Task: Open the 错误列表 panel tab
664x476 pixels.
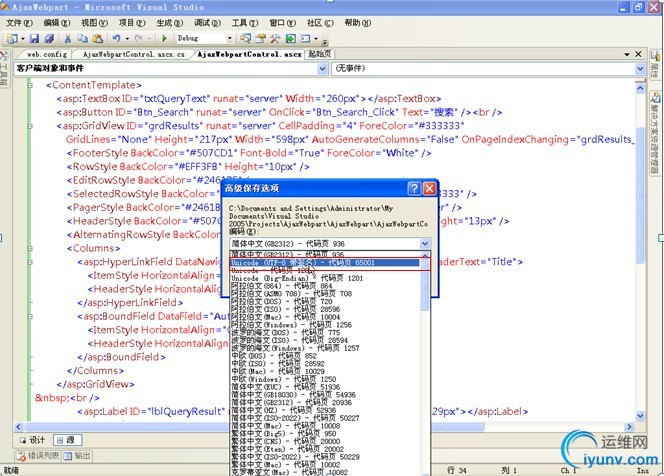Action: point(38,456)
